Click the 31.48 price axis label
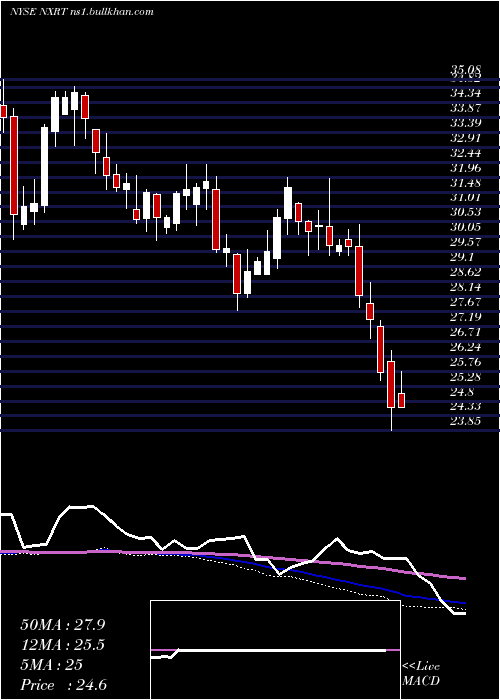Image resolution: width=500 pixels, height=700 pixels. 466,183
